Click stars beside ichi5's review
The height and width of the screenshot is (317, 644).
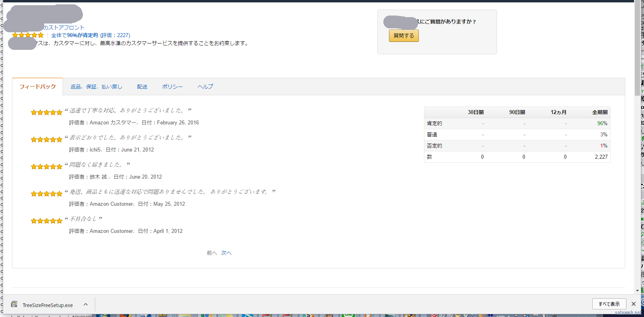tap(47, 140)
